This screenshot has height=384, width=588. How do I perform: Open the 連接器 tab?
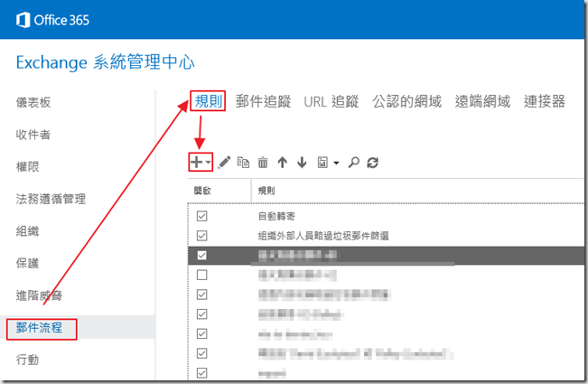[544, 101]
